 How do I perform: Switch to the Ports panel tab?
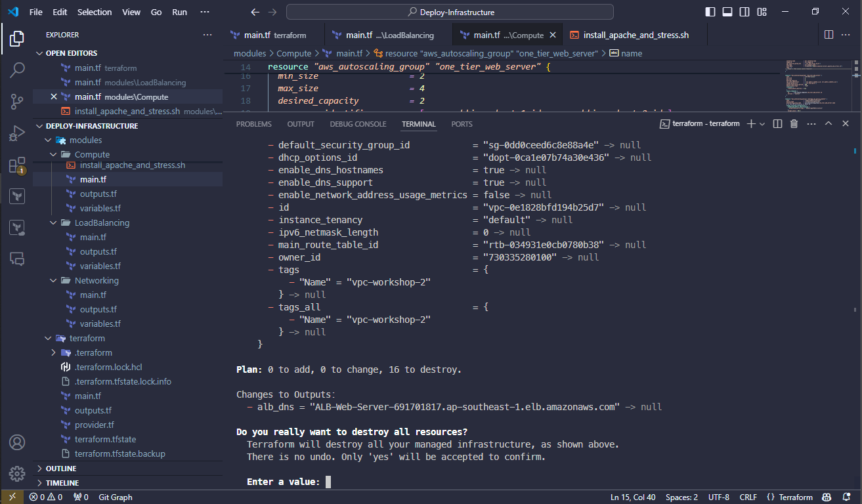tap(462, 124)
